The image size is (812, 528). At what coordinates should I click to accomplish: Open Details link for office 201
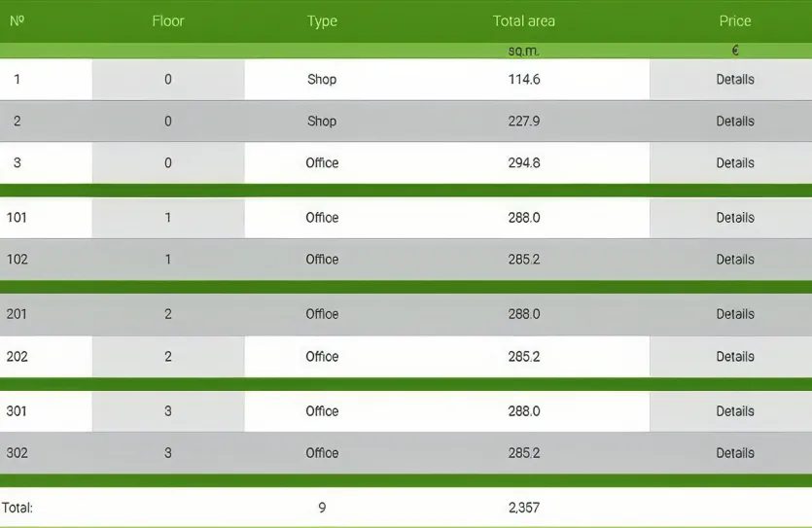pos(734,314)
